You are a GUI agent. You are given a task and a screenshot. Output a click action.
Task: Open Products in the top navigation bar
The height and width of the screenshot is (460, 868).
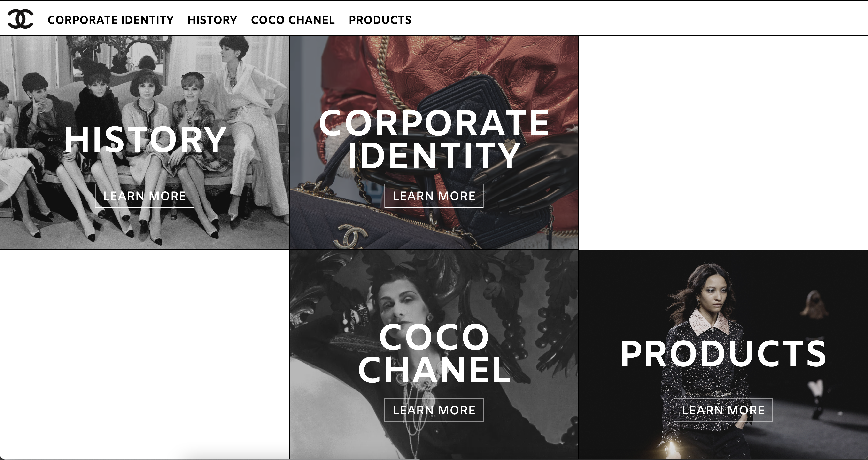[380, 20]
